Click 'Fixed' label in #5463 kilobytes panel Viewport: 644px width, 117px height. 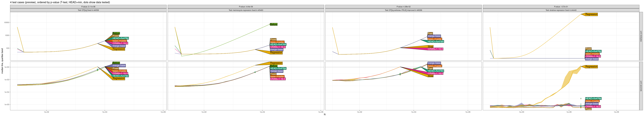point(273,40)
